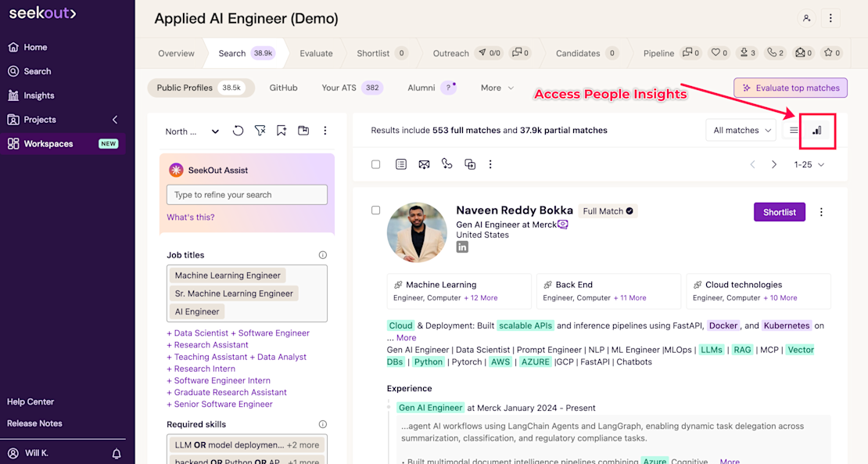The image size is (868, 464).
Task: Open Naveen Reddy Bokka's LinkedIn icon
Action: [x=462, y=247]
